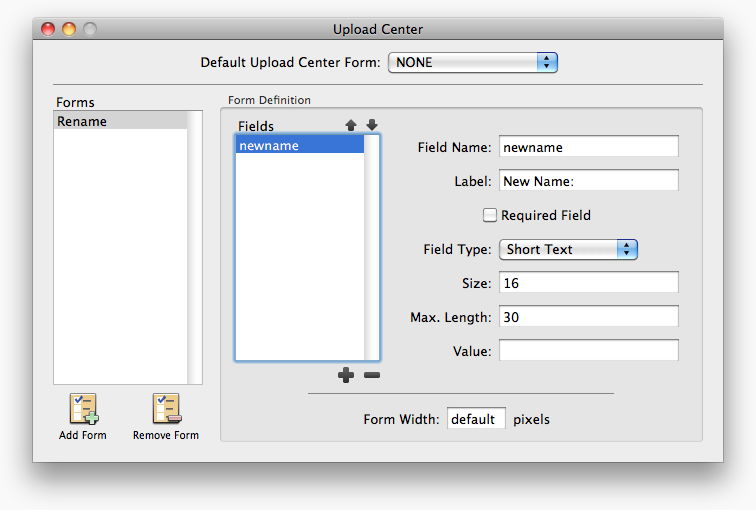Click the Form Width input field
Viewport: 756px width, 510px height.
(476, 419)
